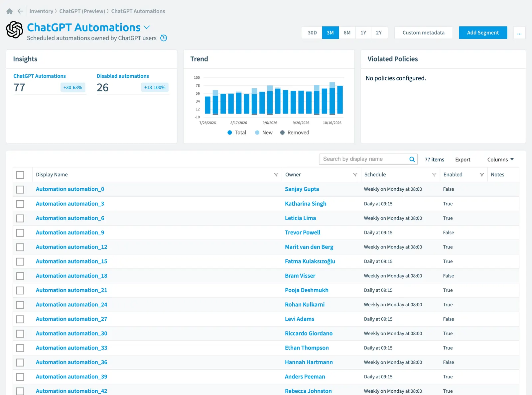The image size is (532, 395).
Task: Toggle the Removed legend dot
Action: (x=282, y=133)
